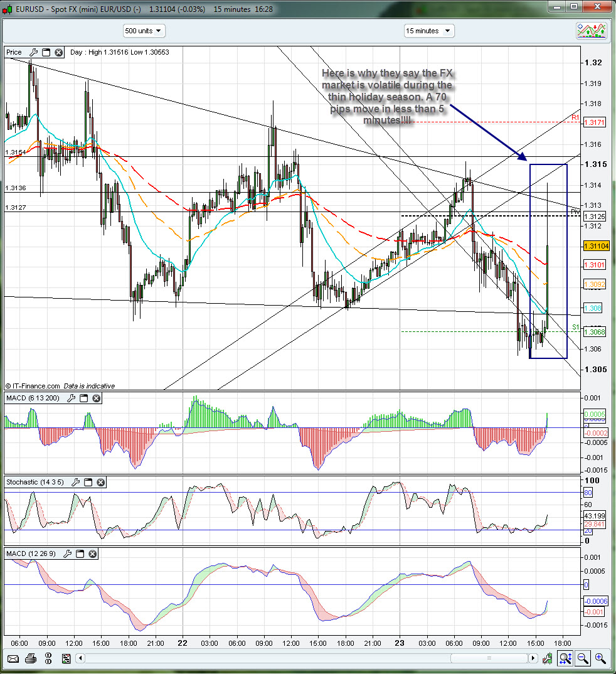The image size is (616, 674).
Task: Click the scrollbar right arrow button
Action: [x=533, y=658]
